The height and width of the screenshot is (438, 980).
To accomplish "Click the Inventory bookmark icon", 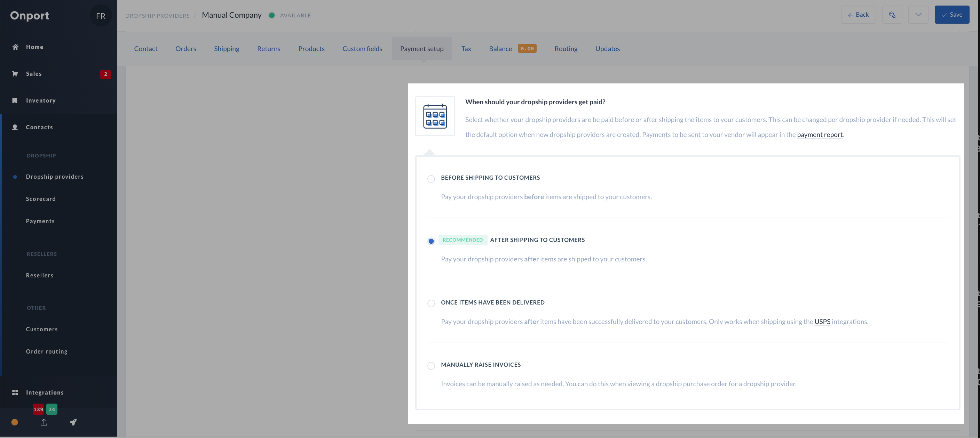I will (15, 100).
